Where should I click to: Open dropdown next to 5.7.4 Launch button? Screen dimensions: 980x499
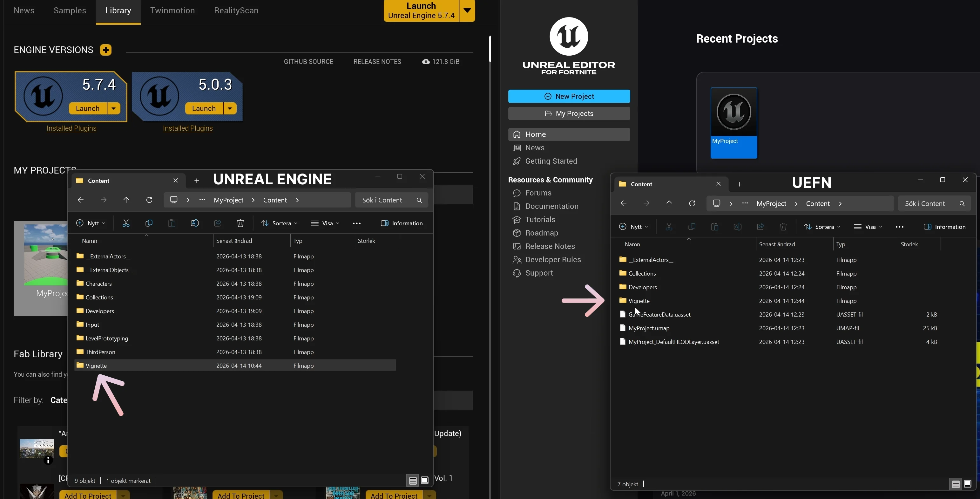tap(113, 108)
